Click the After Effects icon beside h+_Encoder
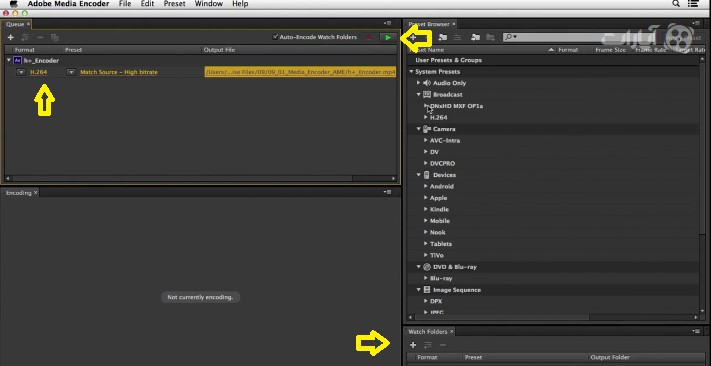711x366 pixels. coord(17,60)
